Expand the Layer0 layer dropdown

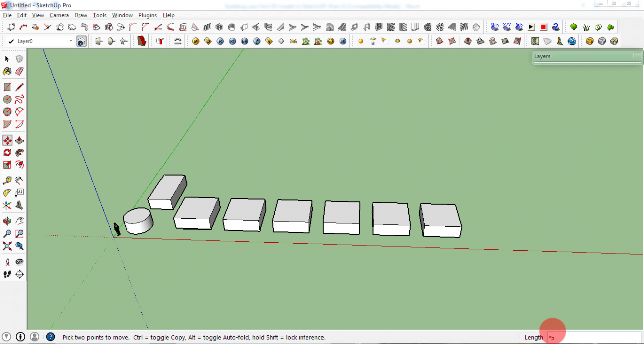click(71, 41)
